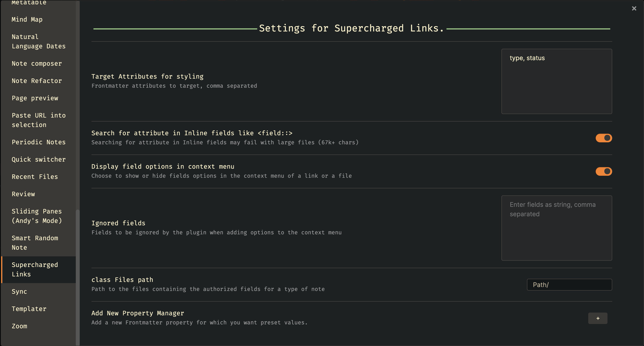Switch to Quick switcher settings
The height and width of the screenshot is (346, 644).
pos(38,159)
